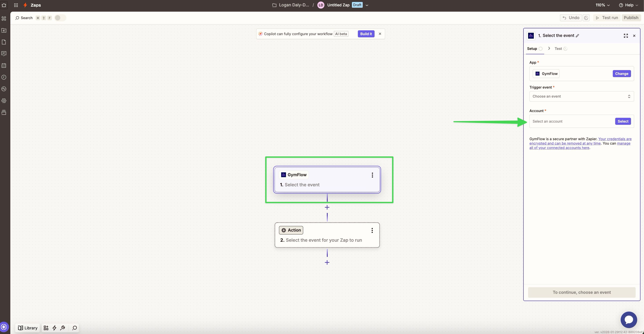
Task: Click the Test run button
Action: (607, 18)
